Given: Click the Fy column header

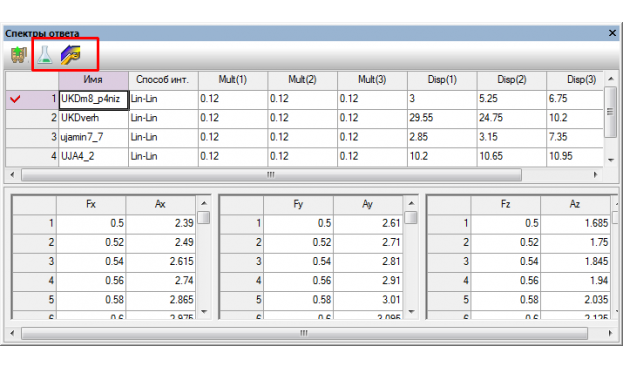Looking at the screenshot, I should click(298, 205).
